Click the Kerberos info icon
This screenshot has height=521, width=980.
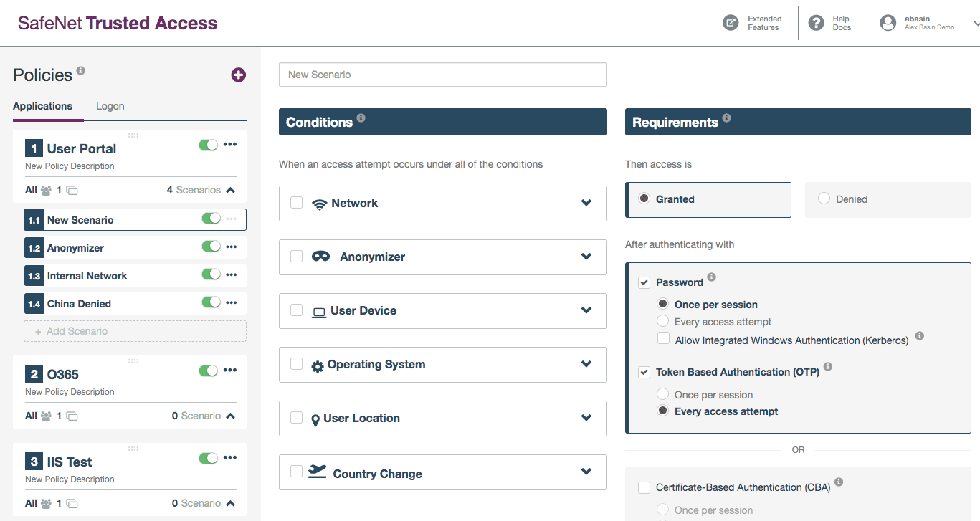click(x=920, y=335)
